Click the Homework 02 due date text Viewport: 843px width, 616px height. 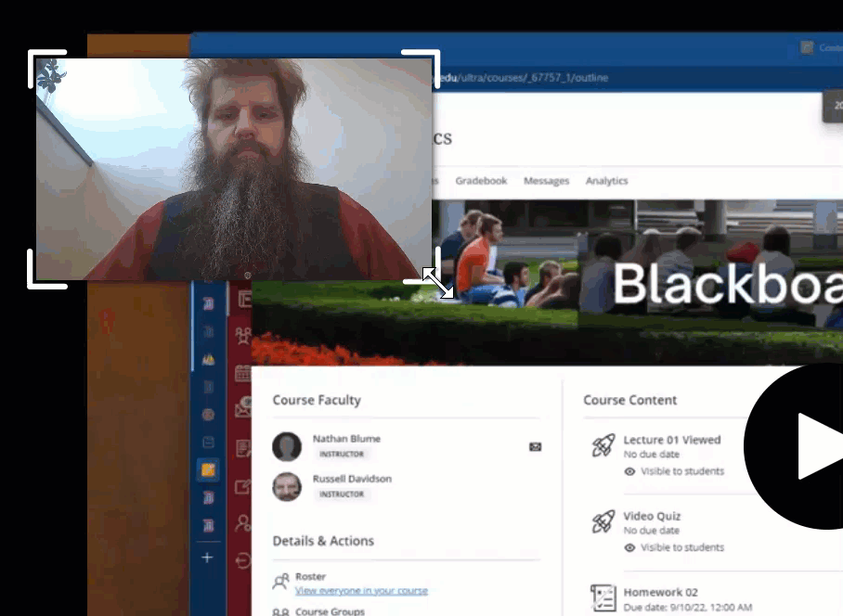tap(688, 608)
